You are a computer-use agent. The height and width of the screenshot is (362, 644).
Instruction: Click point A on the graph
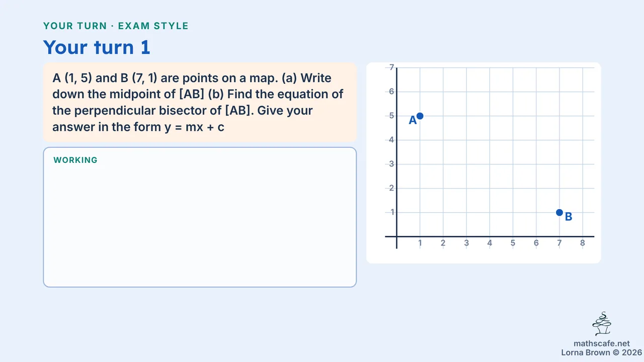click(x=420, y=116)
